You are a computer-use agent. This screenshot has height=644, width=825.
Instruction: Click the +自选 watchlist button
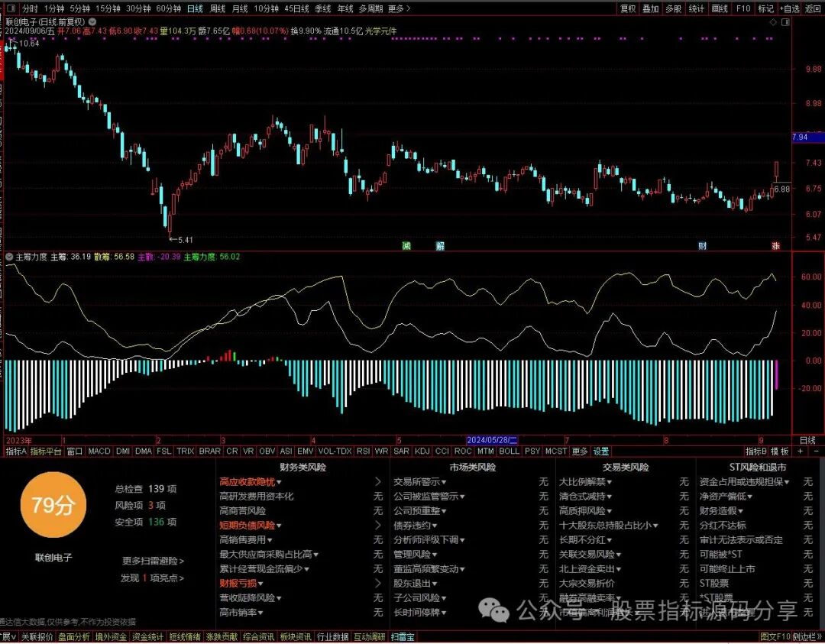[790, 8]
